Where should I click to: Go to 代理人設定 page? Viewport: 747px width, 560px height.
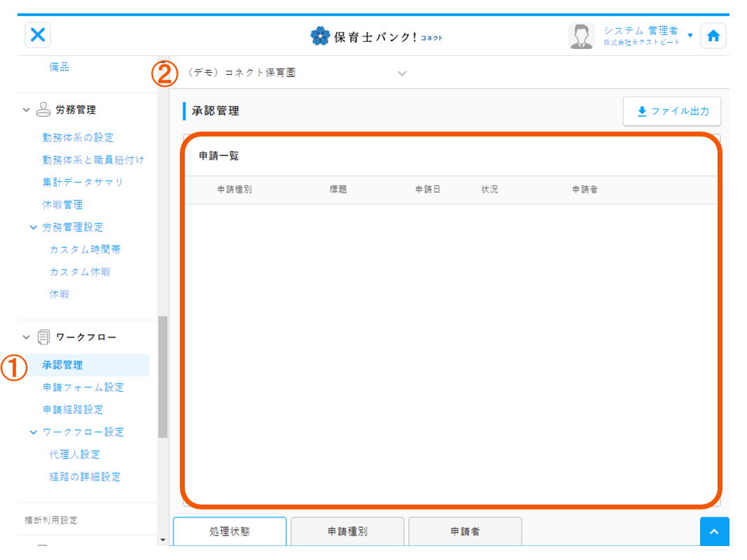74,454
